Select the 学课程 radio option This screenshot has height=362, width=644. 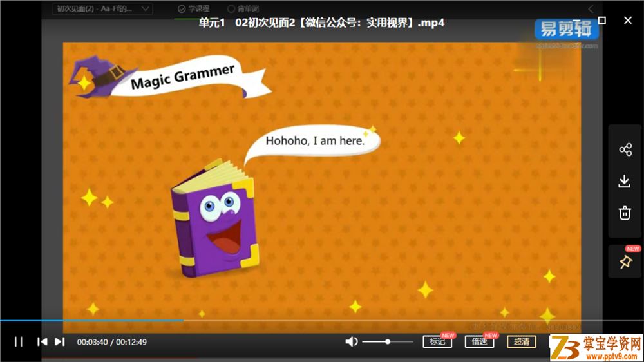[x=193, y=8]
